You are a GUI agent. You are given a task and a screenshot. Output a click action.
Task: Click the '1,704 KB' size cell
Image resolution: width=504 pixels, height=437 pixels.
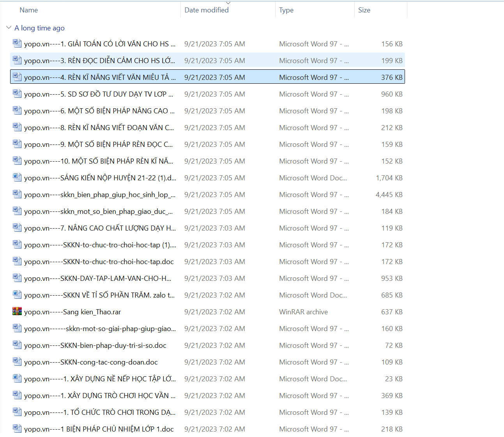(x=389, y=178)
